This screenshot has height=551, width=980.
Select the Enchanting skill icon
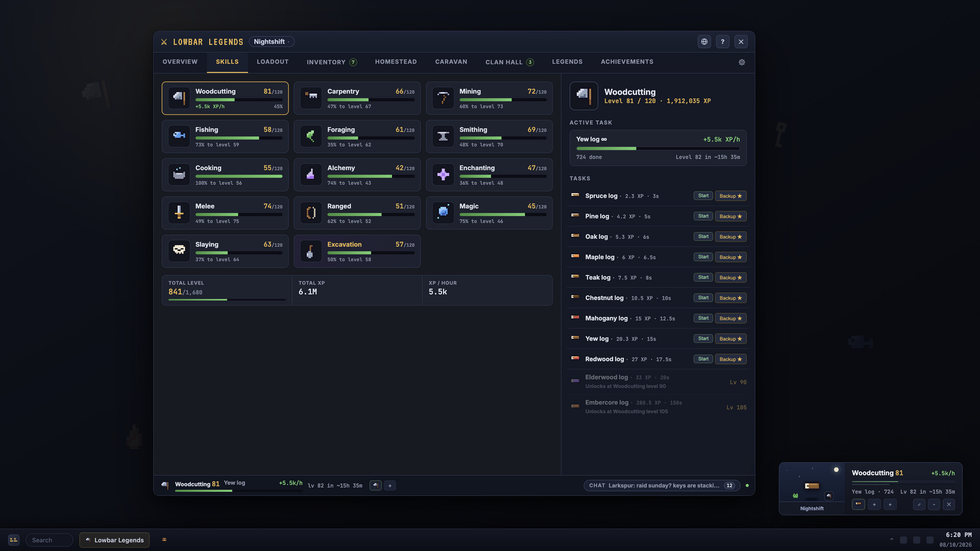pyautogui.click(x=443, y=174)
